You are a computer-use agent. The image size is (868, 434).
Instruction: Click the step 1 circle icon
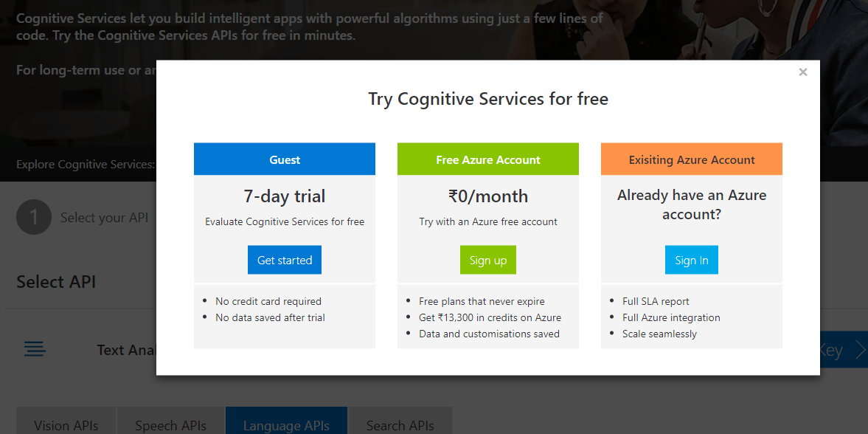[34, 217]
